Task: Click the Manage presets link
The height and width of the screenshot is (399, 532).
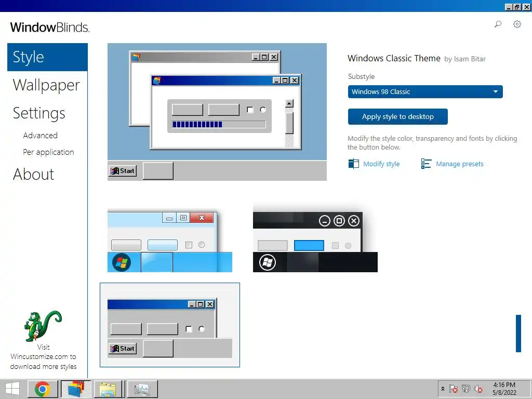Action: pyautogui.click(x=459, y=164)
